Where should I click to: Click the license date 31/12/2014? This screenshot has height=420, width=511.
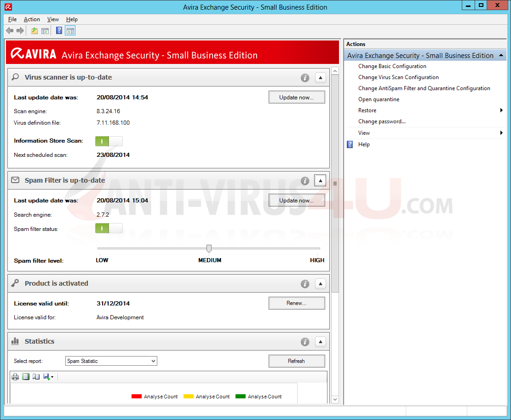[113, 303]
